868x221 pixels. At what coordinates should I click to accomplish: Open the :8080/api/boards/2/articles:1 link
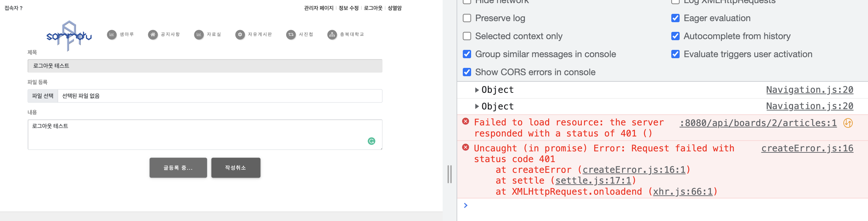[x=758, y=123]
